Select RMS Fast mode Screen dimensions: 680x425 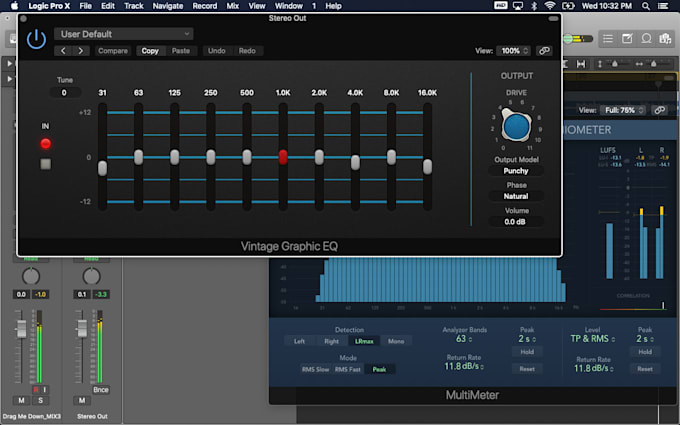(347, 369)
